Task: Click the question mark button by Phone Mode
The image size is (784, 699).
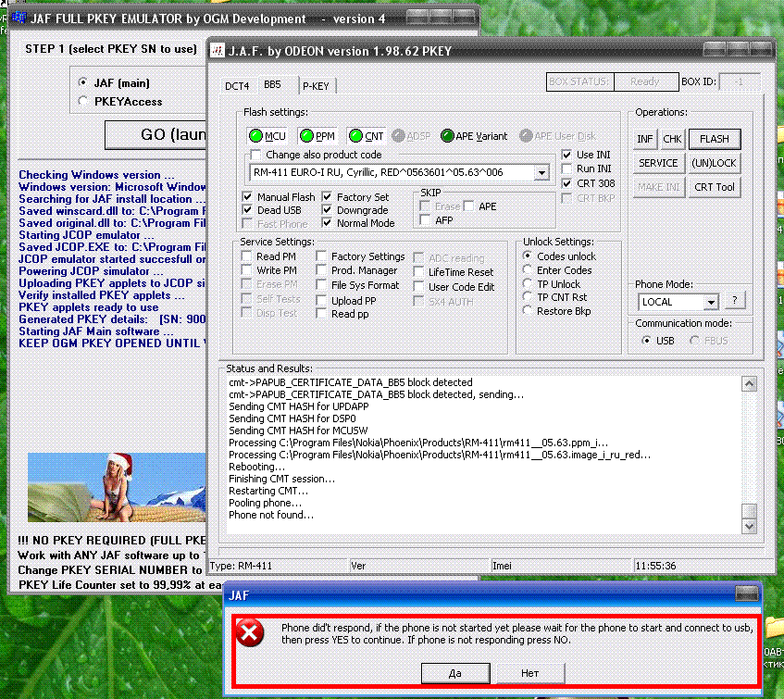Action: (735, 301)
